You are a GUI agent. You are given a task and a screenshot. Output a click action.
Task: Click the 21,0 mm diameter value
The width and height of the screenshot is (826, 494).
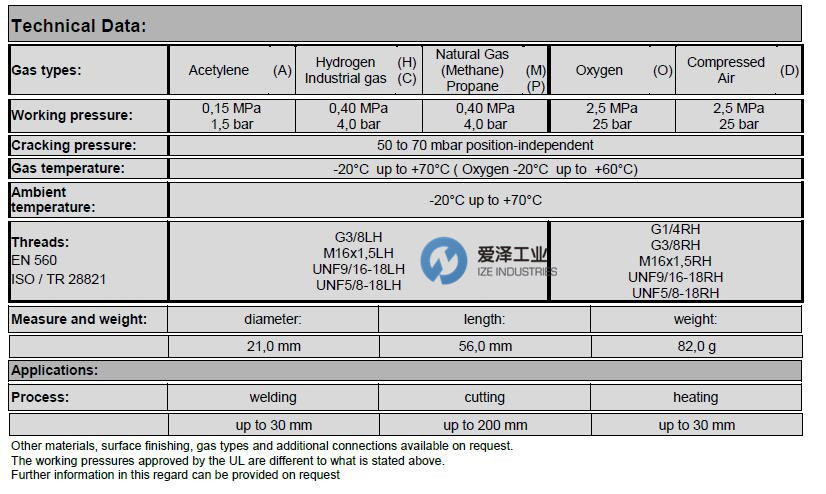[273, 346]
